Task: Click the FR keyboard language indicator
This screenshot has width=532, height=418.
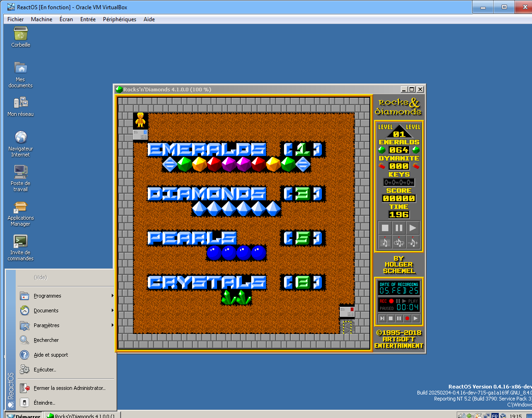Action: pyautogui.click(x=495, y=416)
